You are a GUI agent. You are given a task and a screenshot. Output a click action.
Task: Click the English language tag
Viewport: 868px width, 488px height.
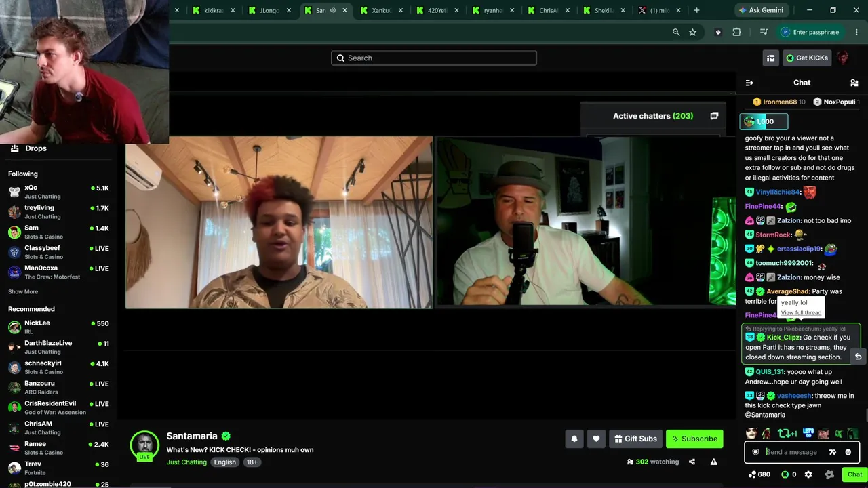225,462
